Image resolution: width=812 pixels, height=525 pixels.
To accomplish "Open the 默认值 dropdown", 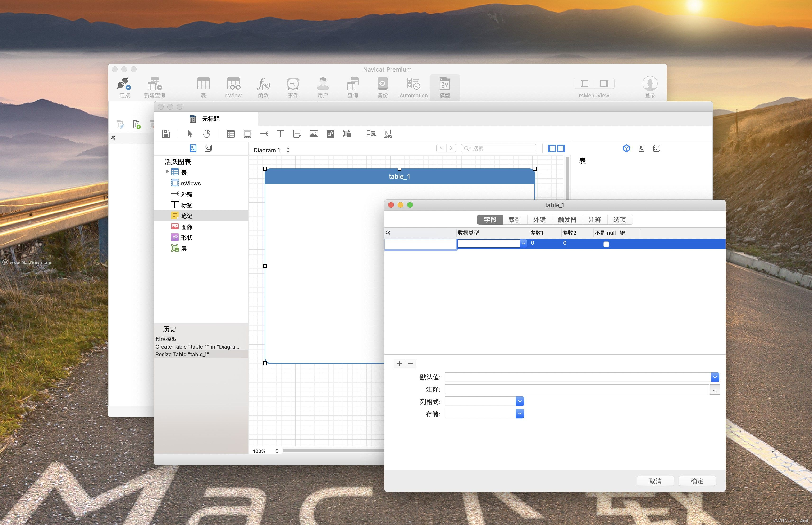I will pos(715,377).
